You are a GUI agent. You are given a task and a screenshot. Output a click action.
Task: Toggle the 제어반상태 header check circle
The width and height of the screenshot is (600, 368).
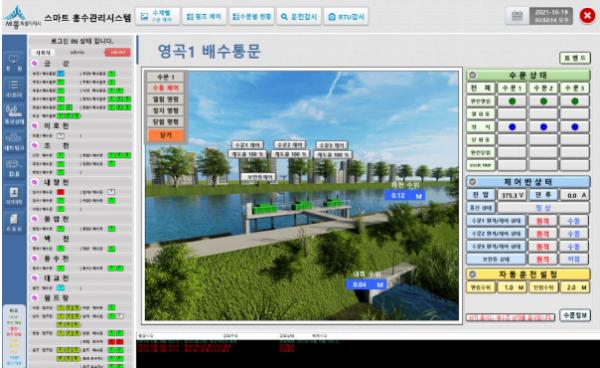coord(473,182)
